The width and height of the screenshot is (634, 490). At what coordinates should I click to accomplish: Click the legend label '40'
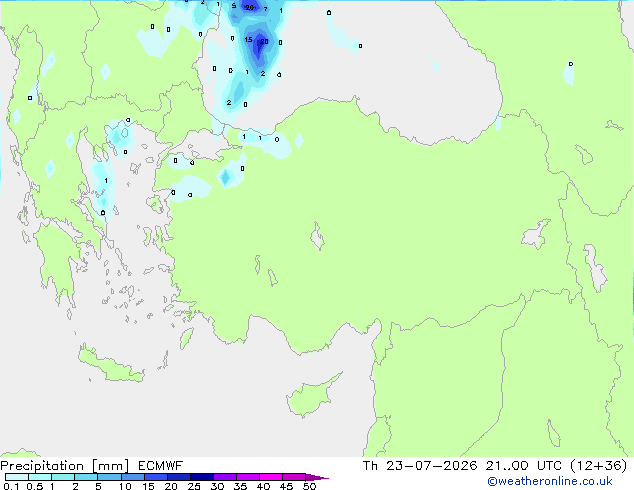click(x=263, y=486)
